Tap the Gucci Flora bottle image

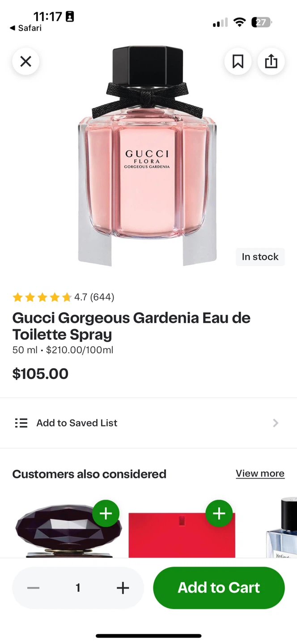coord(147,157)
